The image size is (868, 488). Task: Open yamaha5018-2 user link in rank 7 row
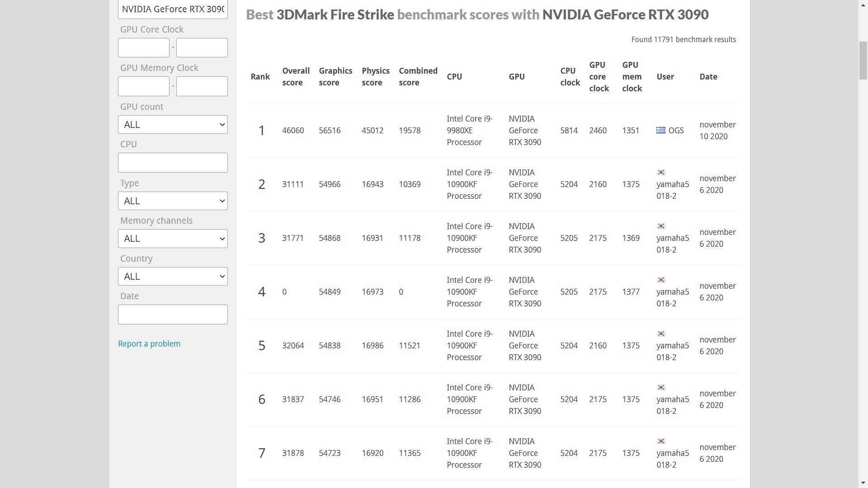tap(673, 459)
